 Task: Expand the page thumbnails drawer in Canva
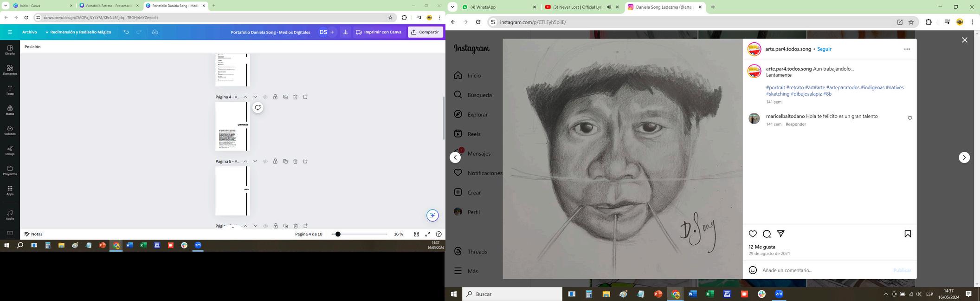232,228
